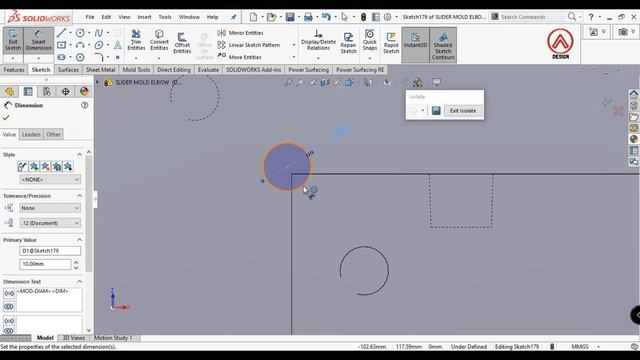Collapse the Primary Value section
The image size is (640, 360).
point(80,240)
